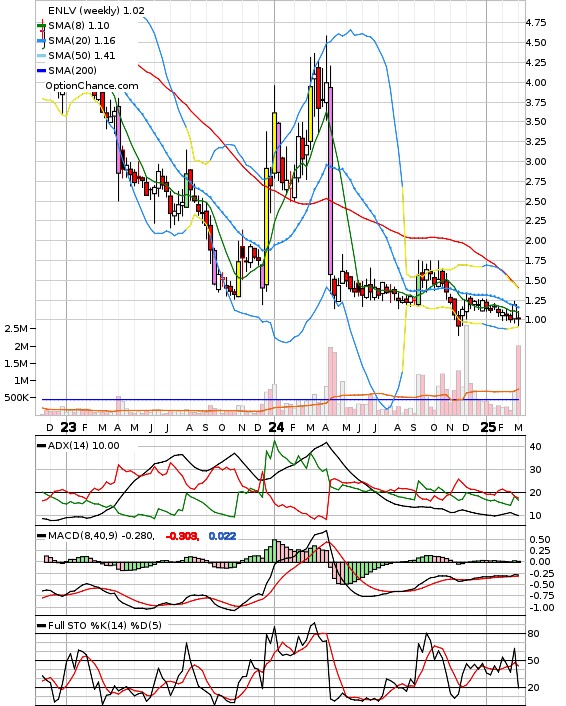Viewport: 566px width, 706px height.
Task: Click the 1.00 price axis label
Action: coord(536,320)
